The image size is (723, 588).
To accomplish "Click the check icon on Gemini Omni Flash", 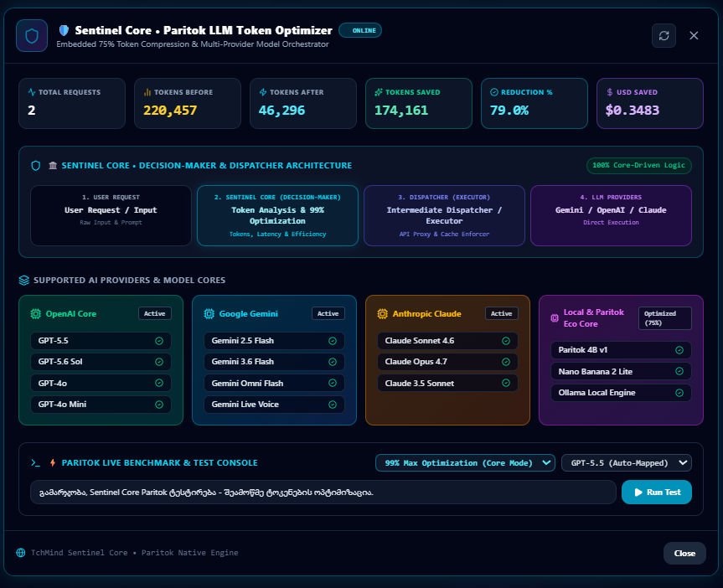I will 333,384.
